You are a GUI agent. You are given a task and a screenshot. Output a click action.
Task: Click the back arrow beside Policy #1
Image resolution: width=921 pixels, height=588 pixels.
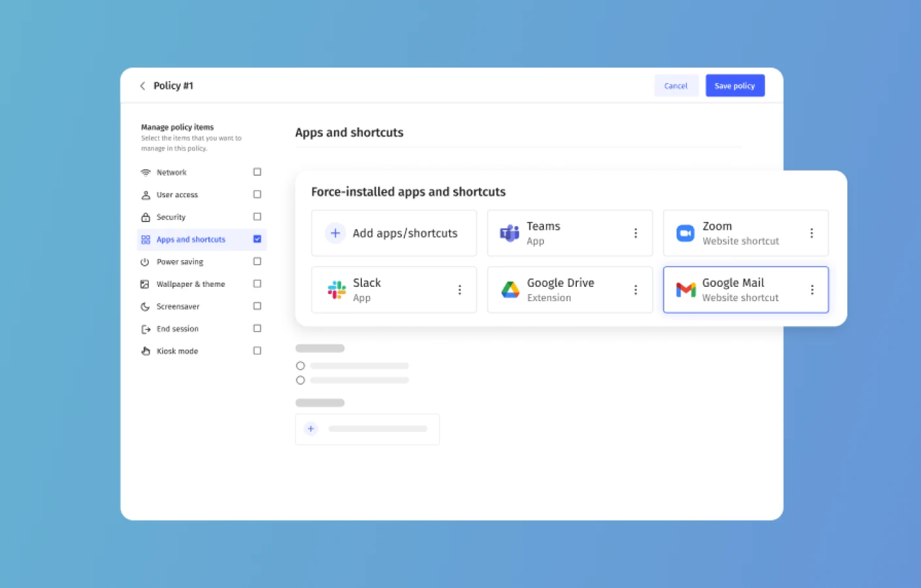tap(142, 86)
